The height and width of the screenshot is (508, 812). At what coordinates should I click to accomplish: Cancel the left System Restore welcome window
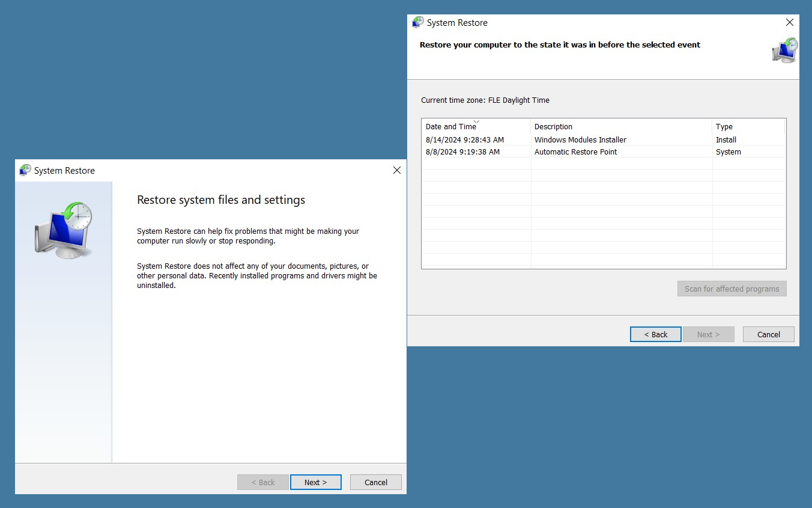(x=376, y=482)
